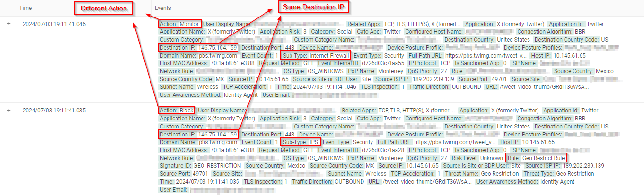Viewport: 644px width, 196px height.
Task: Select the 2024/07/03 19:11:41.035 timestamp
Action: tap(54, 111)
